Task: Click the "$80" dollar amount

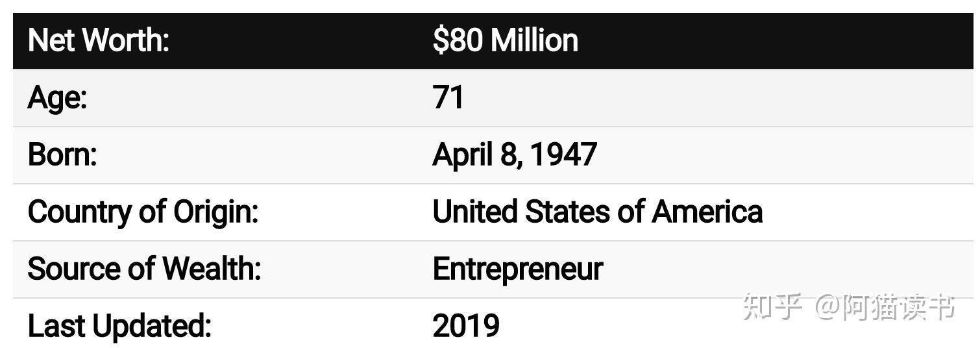Action: [458, 40]
